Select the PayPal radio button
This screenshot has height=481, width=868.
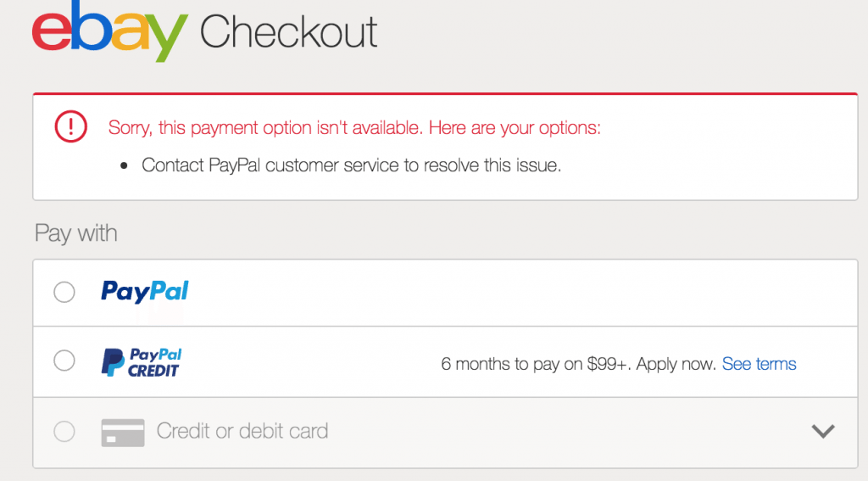pos(64,292)
